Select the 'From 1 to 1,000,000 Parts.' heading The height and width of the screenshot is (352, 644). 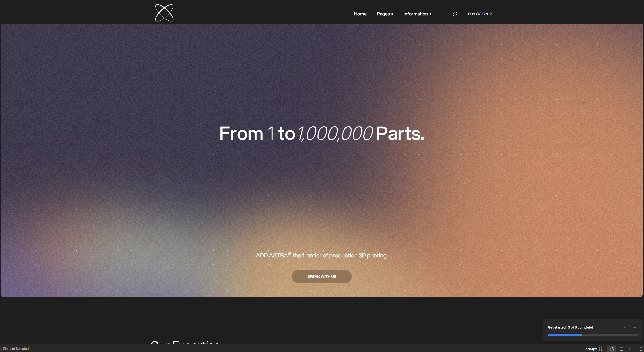pyautogui.click(x=321, y=133)
